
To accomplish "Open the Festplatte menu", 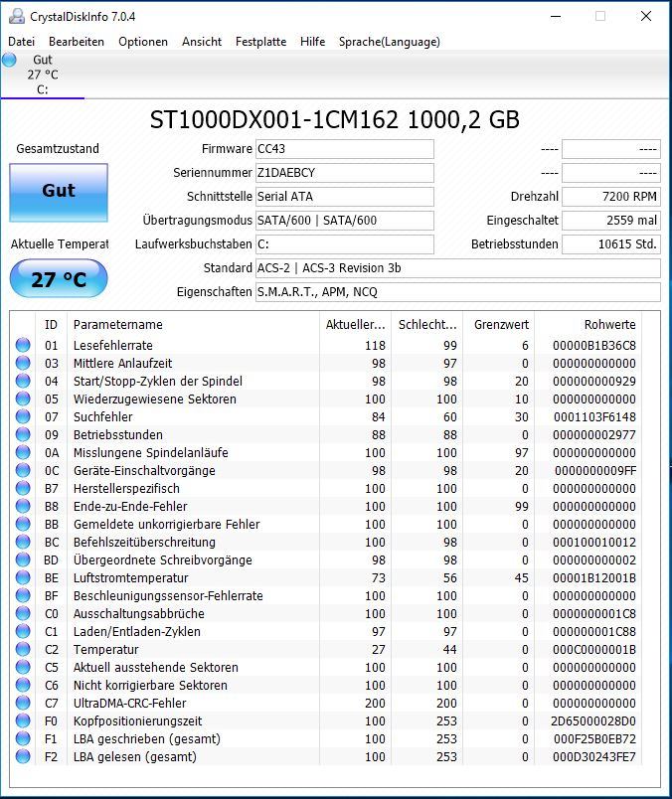I will (x=261, y=42).
